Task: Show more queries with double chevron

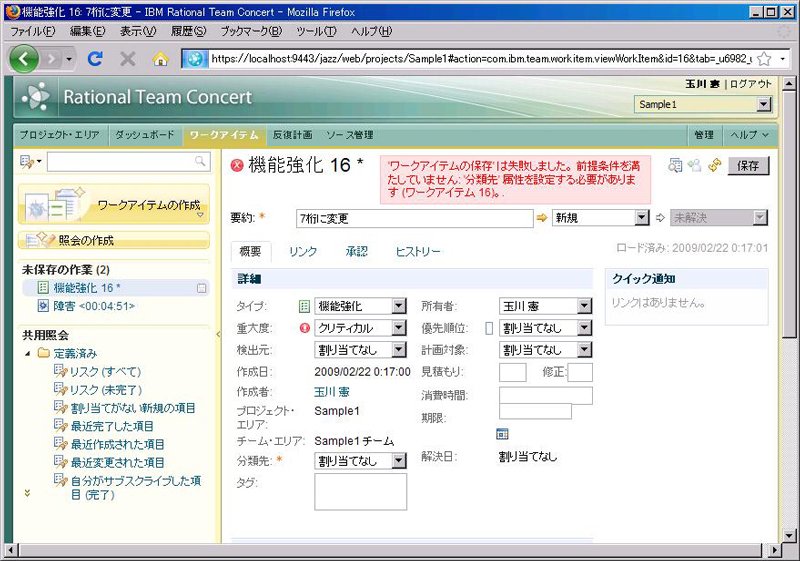Action: point(27,493)
